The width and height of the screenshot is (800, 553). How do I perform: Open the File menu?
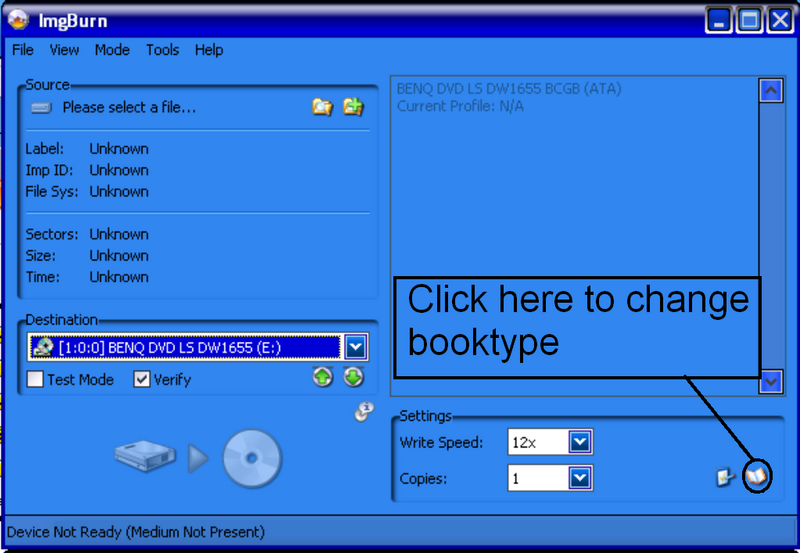tap(22, 50)
